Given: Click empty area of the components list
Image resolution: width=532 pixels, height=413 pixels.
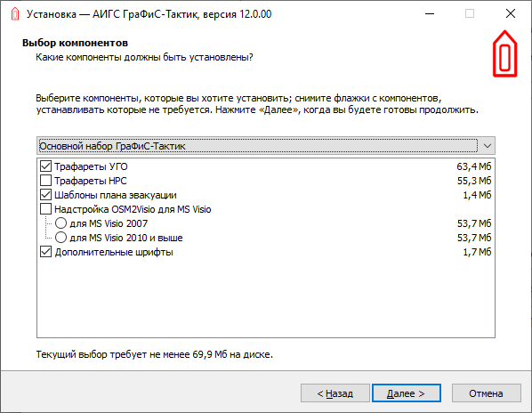Looking at the screenshot, I should click(x=266, y=299).
